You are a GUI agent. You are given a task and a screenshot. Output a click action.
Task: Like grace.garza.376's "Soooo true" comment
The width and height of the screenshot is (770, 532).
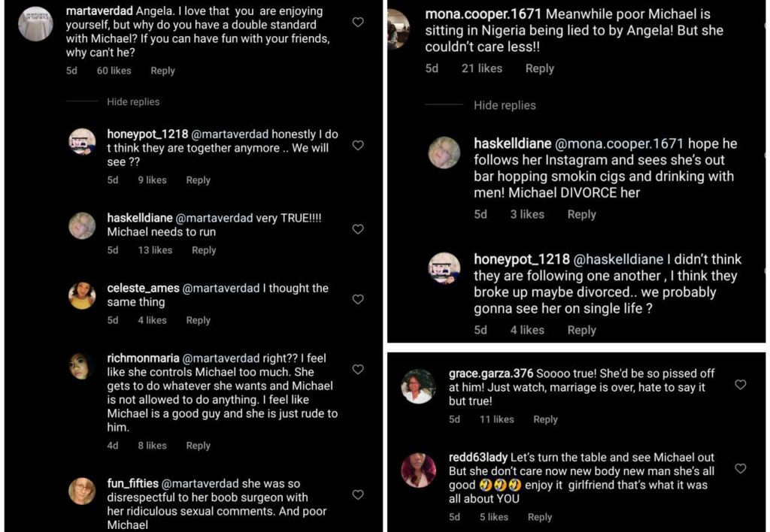coord(740,385)
